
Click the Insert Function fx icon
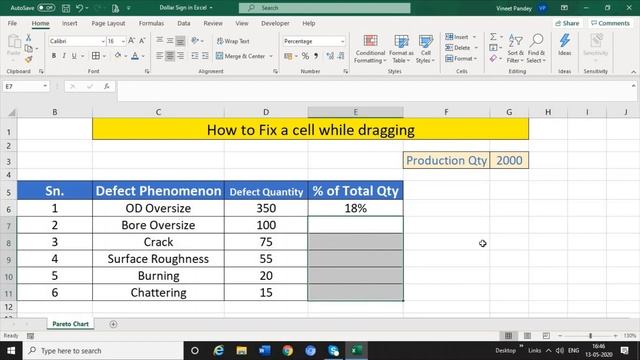pyautogui.click(x=107, y=87)
